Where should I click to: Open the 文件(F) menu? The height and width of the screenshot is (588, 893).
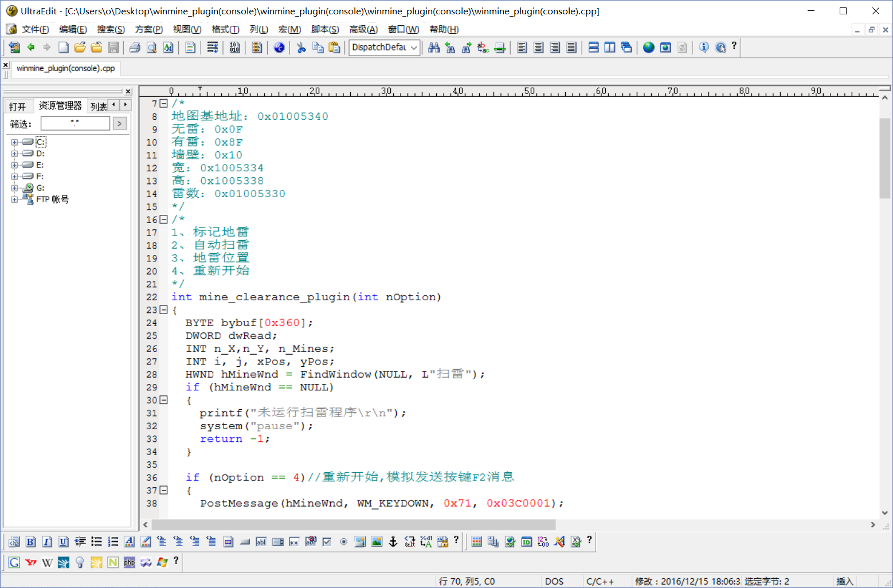pos(35,29)
